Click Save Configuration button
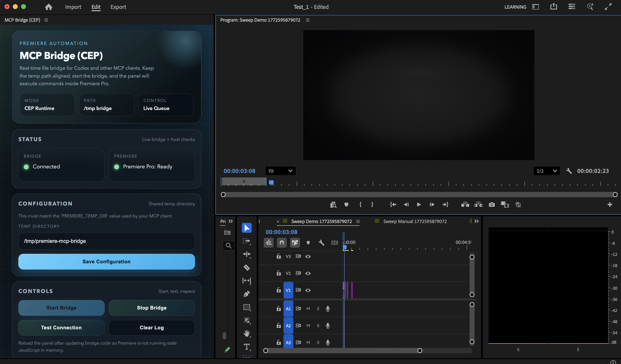Screen dimensions: 621x364 pyautogui.click(x=106, y=261)
